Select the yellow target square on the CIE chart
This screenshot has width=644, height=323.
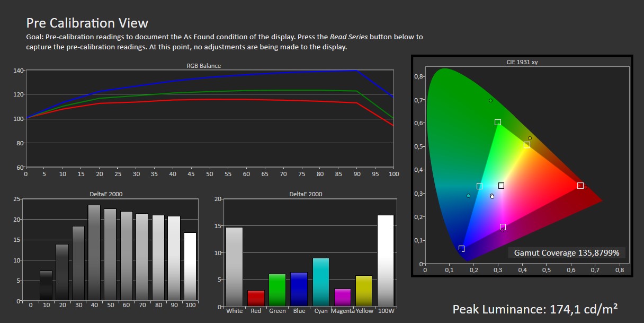527,145
